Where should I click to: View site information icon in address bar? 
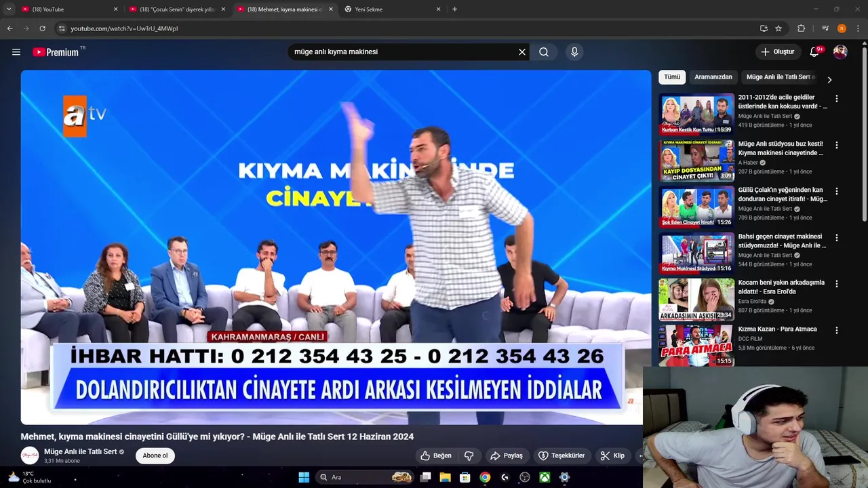[62, 28]
